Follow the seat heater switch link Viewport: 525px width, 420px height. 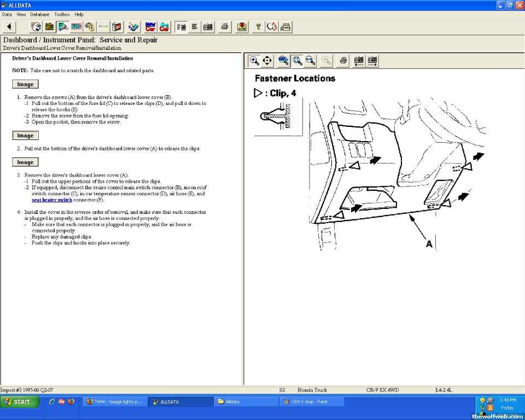click(x=52, y=200)
